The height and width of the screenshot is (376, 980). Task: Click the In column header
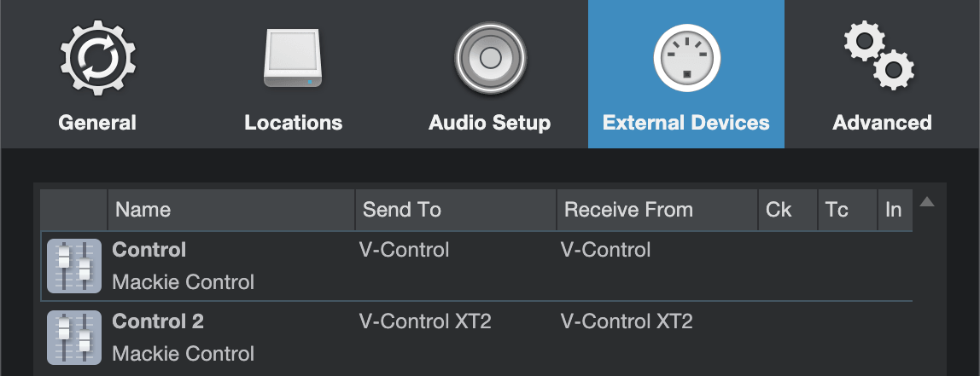click(893, 210)
